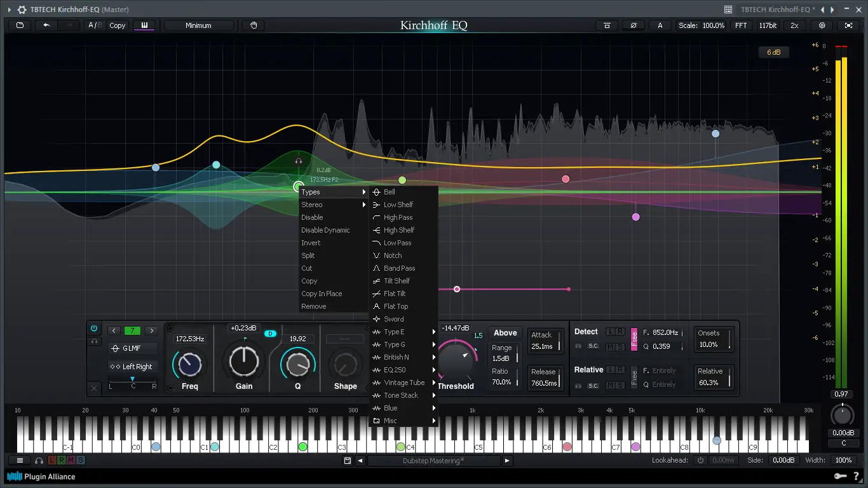868x488 pixels.
Task: Remove the band with the X button
Action: click(x=94, y=388)
